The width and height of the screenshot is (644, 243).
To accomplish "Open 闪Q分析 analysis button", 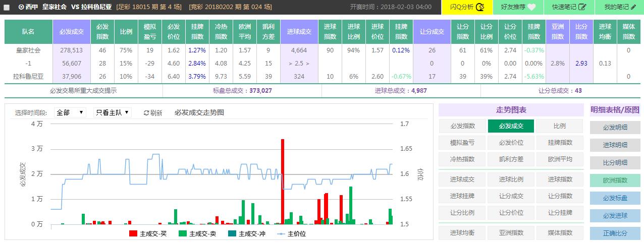I will pos(467,7).
